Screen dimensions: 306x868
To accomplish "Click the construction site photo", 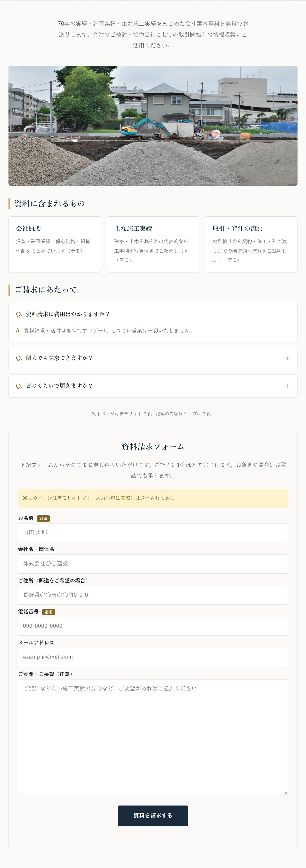I will (x=153, y=126).
